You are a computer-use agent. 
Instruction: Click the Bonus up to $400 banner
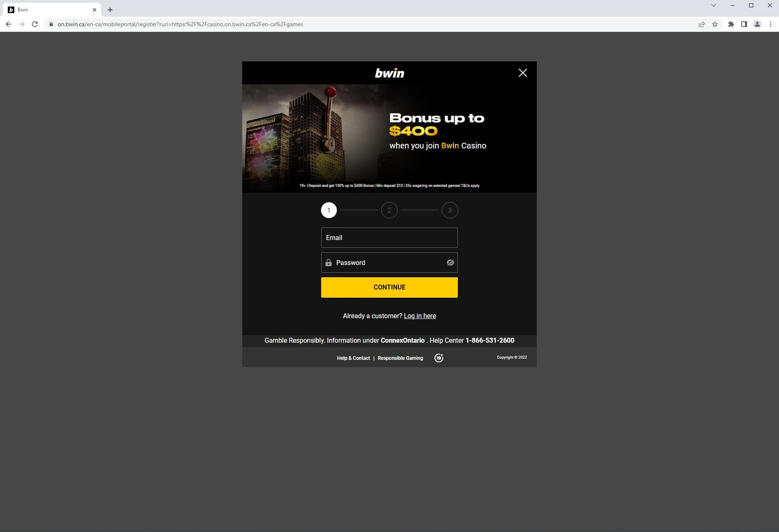pyautogui.click(x=389, y=138)
